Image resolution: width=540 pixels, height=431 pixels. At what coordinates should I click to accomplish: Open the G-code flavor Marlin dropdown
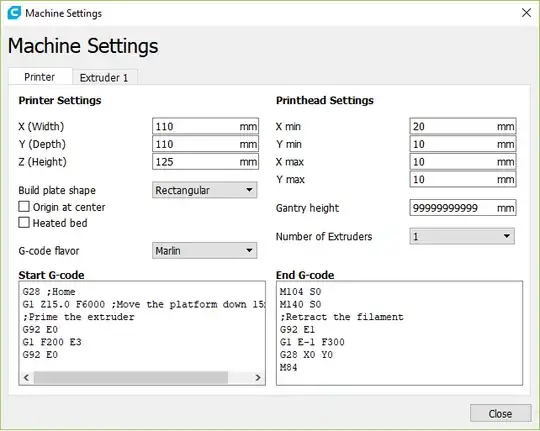click(x=205, y=250)
